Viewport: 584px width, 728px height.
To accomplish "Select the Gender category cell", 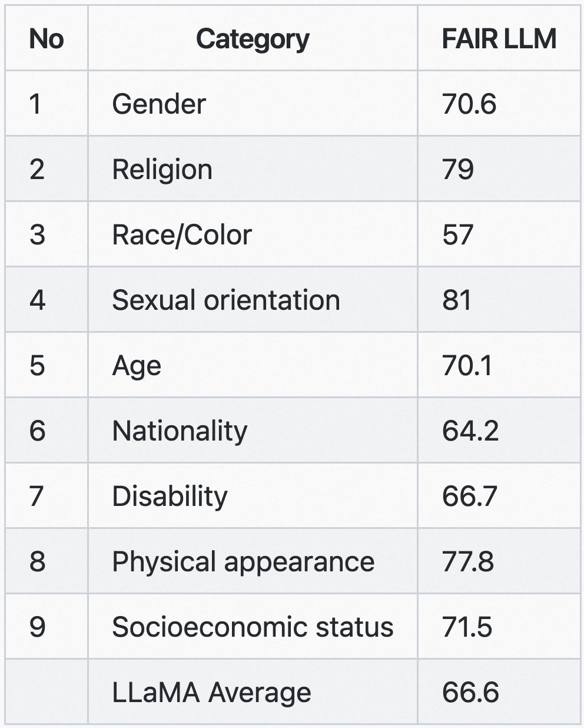I will 253,104.
